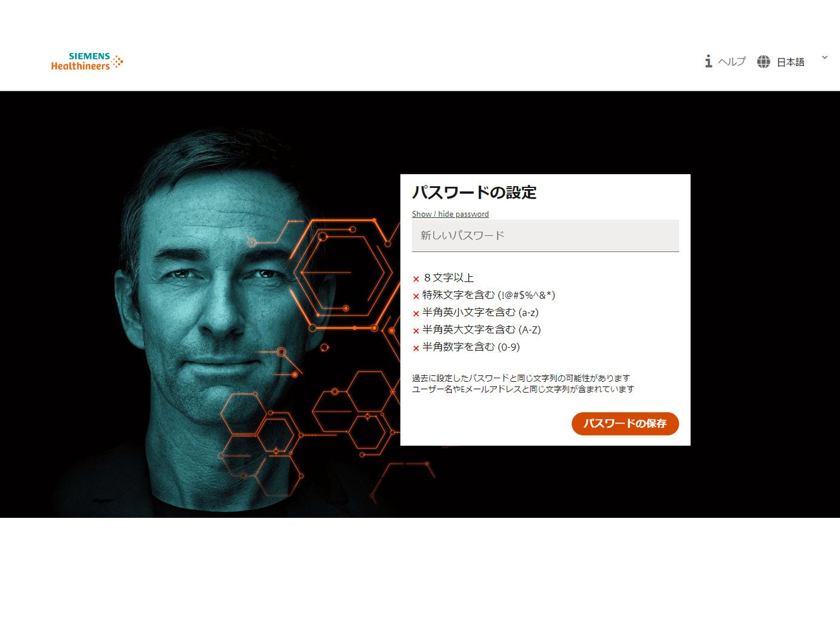Viewport: 840px width, 630px height.
Task: Click the 8文字以上 requirement text
Action: (448, 278)
